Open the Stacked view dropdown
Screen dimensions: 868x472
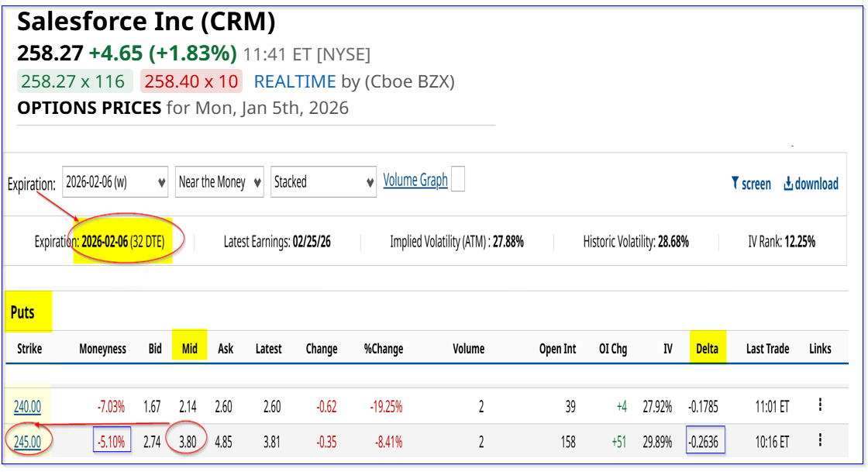click(323, 182)
